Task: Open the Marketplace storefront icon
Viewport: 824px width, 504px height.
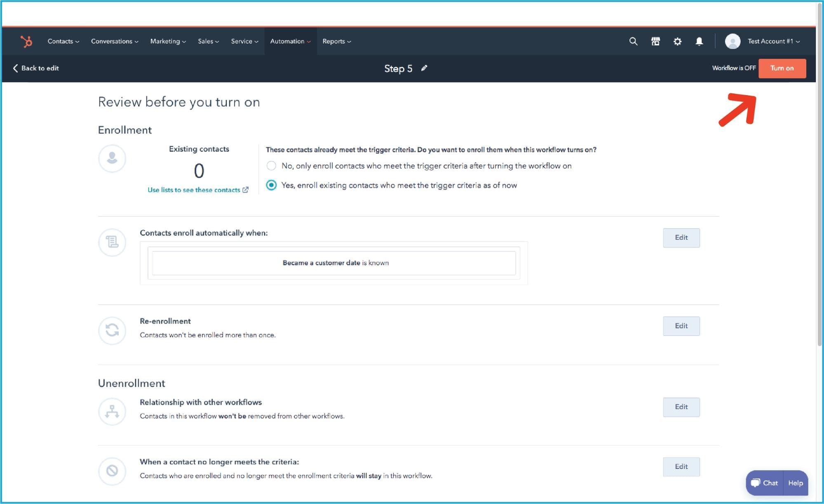Action: (655, 41)
